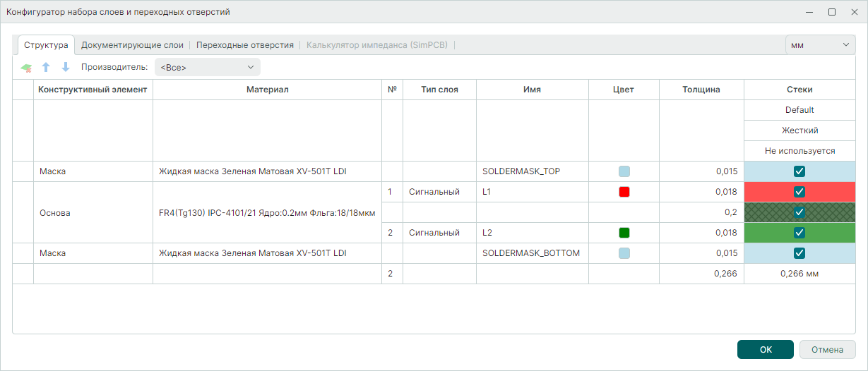This screenshot has height=371, width=868.
Task: Open the Переходные отверстия tab
Action: tap(244, 45)
